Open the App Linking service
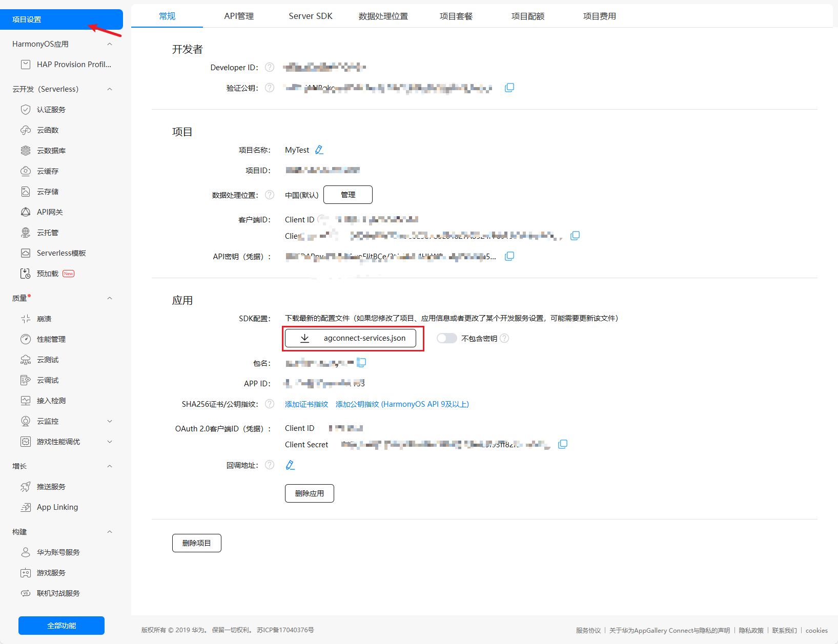Image resolution: width=838 pixels, height=644 pixels. coord(57,507)
